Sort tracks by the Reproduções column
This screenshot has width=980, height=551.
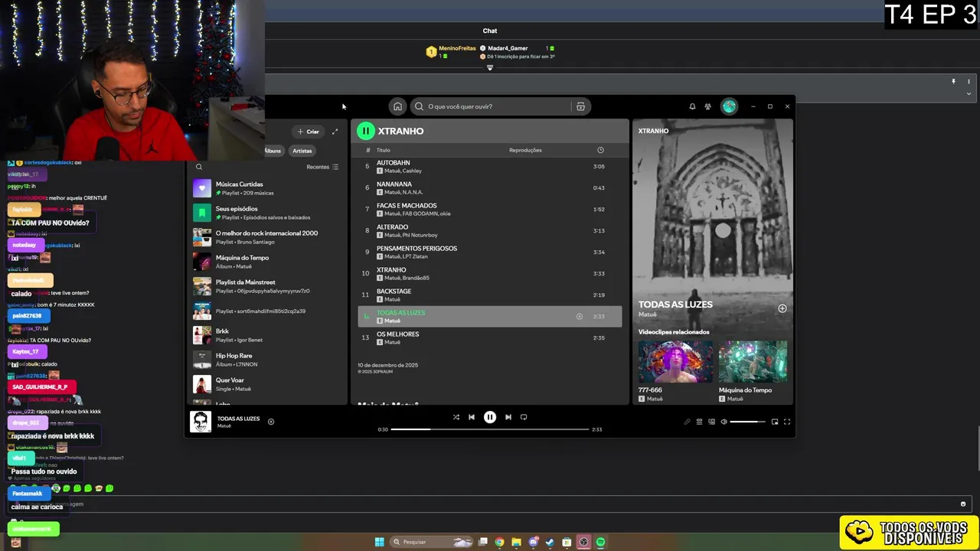point(525,150)
